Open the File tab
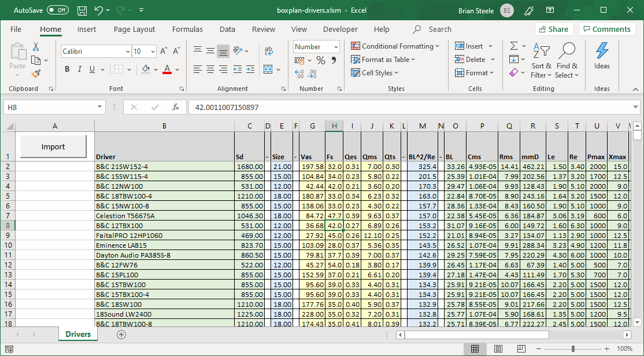The width and height of the screenshot is (644, 356). click(x=16, y=29)
